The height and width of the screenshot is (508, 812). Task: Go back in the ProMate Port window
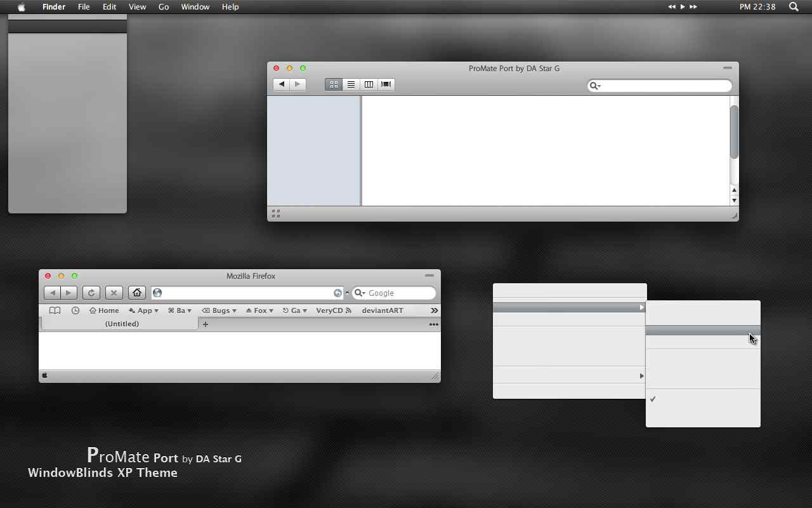pos(281,84)
